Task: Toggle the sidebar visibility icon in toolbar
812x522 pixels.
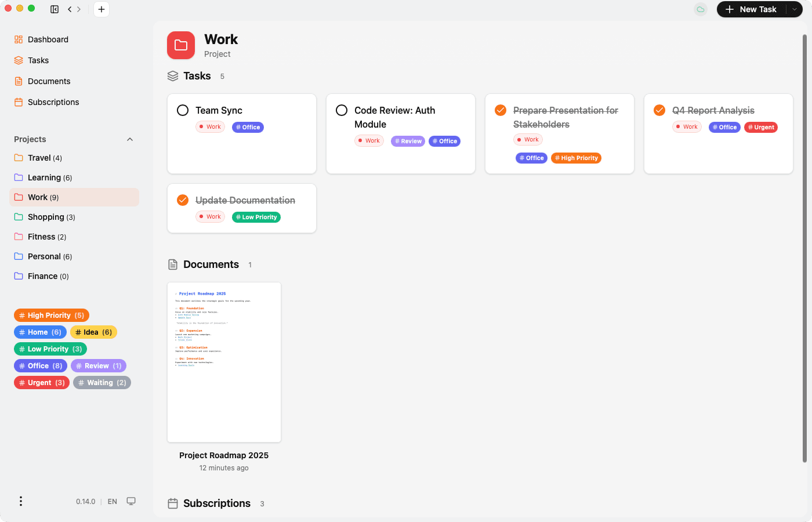Action: 54,9
